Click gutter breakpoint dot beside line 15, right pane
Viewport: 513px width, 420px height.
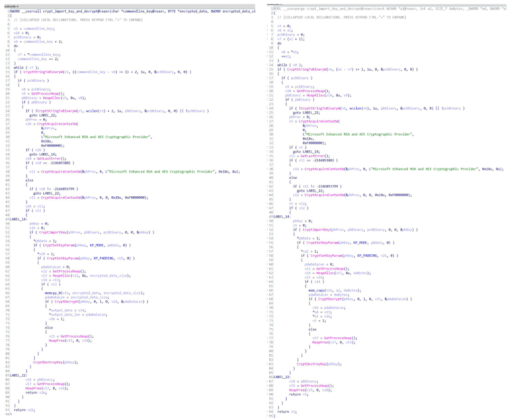pos(268,69)
